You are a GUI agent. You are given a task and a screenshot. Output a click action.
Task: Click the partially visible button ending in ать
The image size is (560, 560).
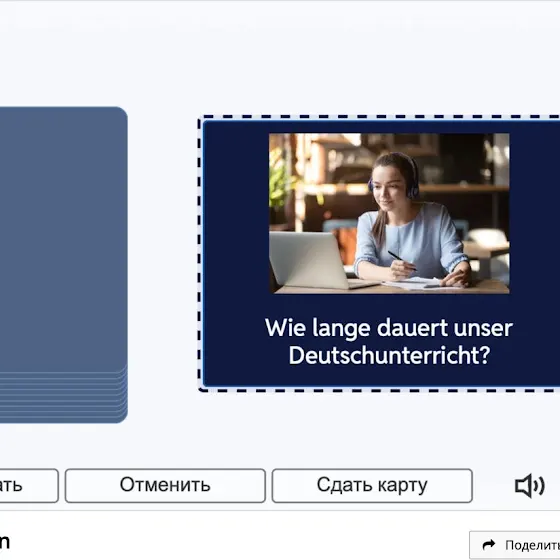coord(29,486)
